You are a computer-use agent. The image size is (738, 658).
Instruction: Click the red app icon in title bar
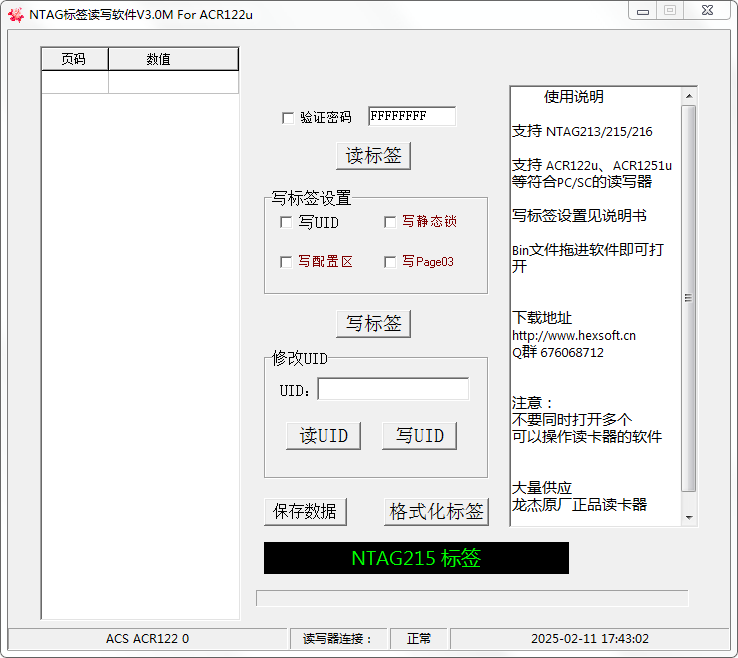(16, 15)
